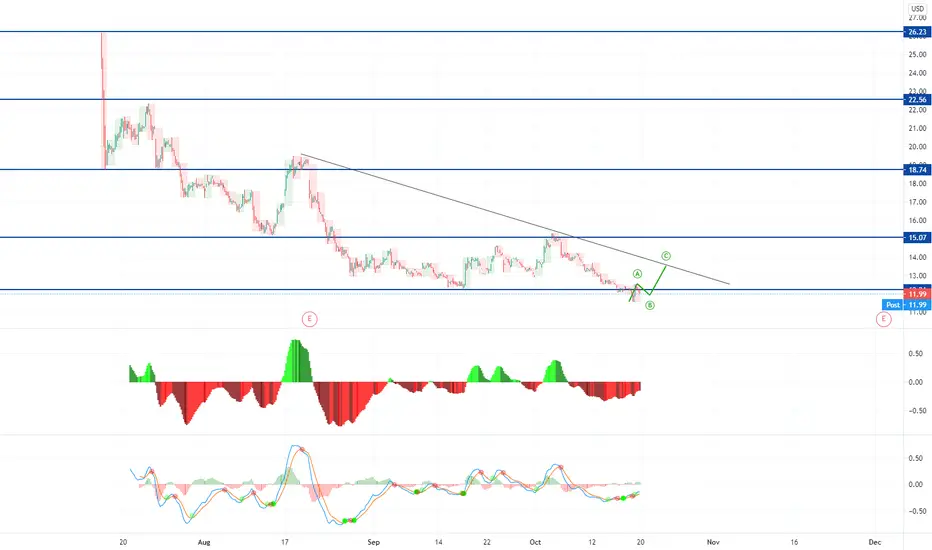Select the green wave label C
The height and width of the screenshot is (550, 932).
click(x=666, y=256)
